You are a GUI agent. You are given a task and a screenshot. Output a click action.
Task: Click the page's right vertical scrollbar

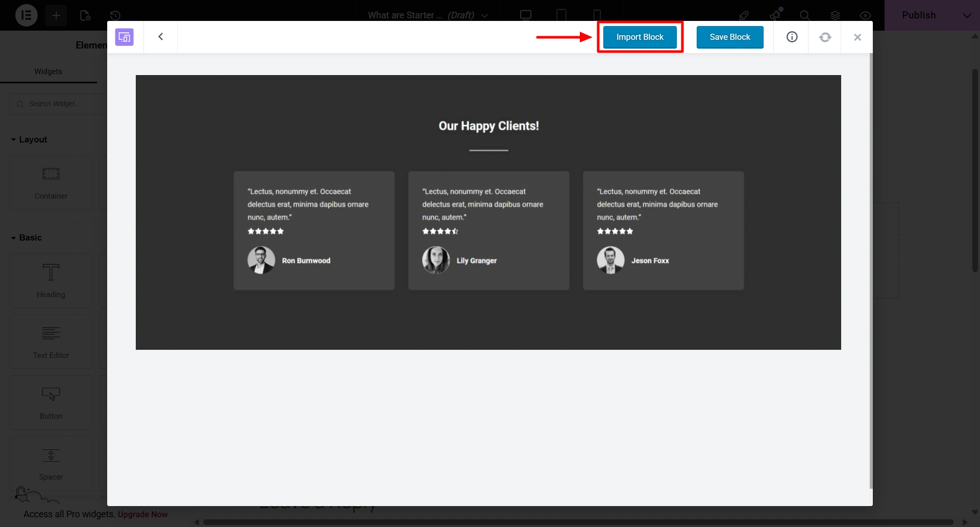975,171
